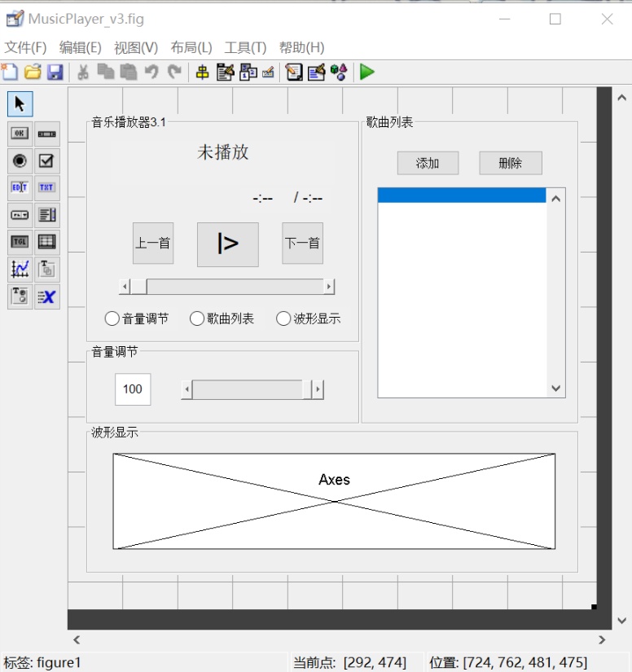The image size is (632, 672).
Task: Click the New Figure toolbar icon
Action: tap(10, 72)
